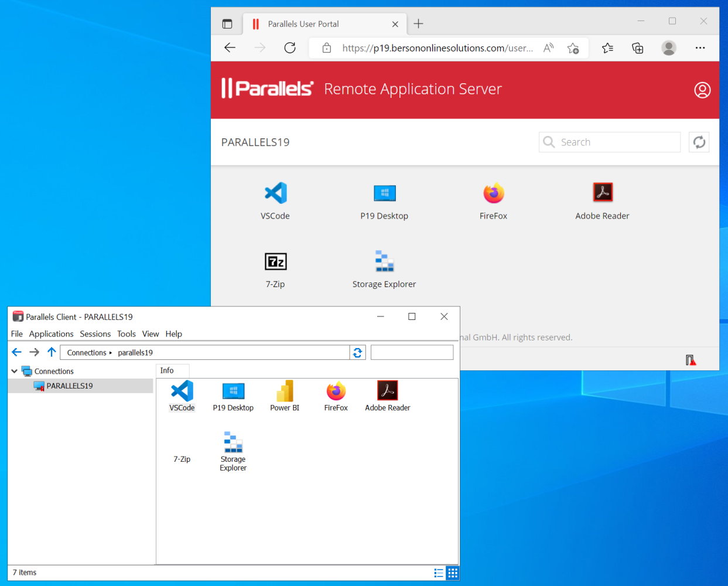Open the View menu

click(151, 334)
